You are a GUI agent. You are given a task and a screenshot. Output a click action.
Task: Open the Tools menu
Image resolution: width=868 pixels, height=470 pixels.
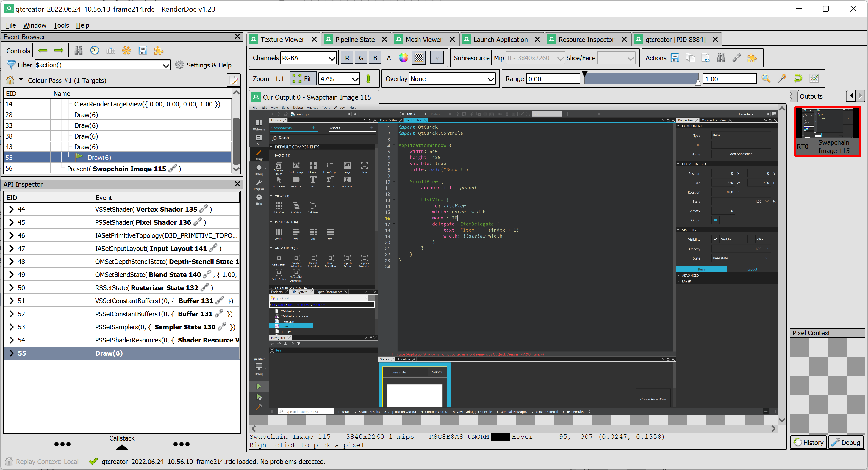click(x=61, y=25)
